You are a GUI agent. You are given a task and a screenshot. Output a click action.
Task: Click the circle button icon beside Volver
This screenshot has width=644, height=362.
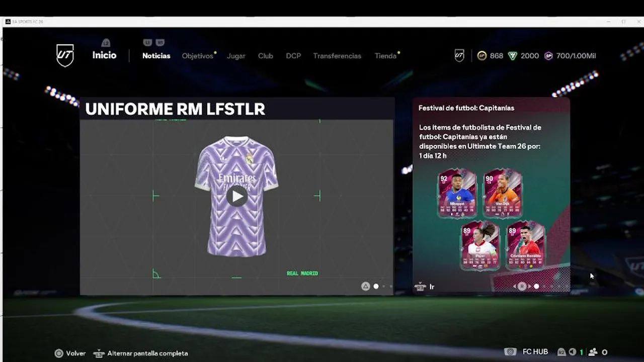coord(59,353)
